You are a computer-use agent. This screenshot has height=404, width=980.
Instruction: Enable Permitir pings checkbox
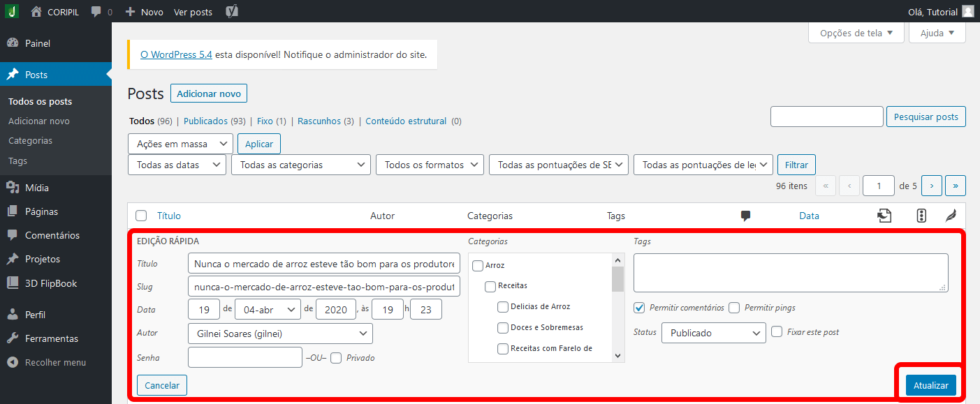tap(734, 308)
